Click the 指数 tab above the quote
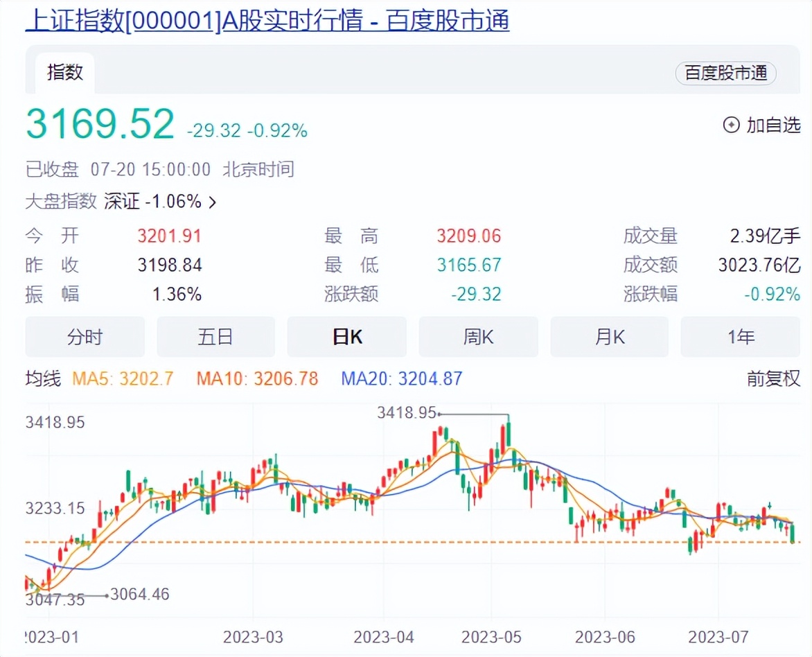 [64, 72]
